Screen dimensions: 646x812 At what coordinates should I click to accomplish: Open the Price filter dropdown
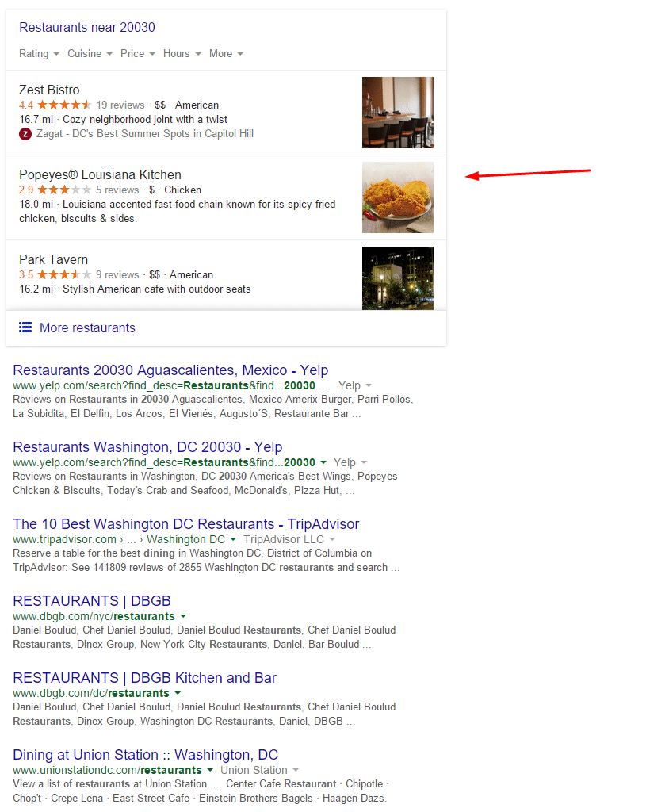[138, 54]
